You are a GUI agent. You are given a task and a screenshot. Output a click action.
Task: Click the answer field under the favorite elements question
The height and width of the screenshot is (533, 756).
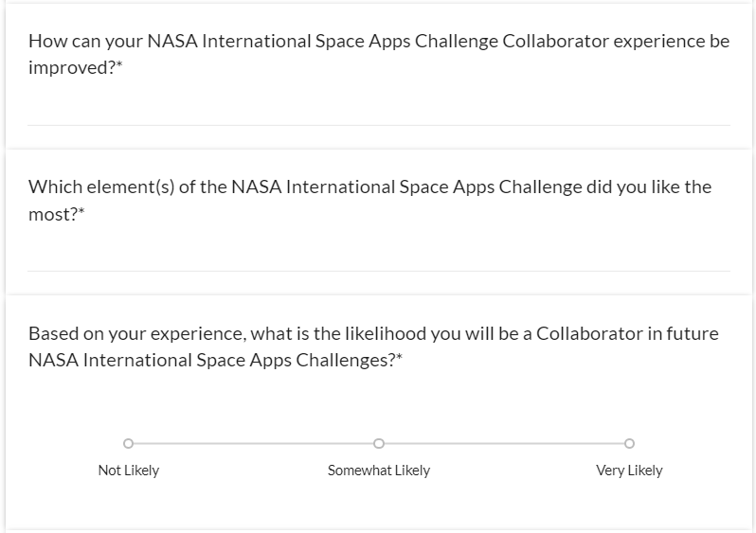[379, 255]
